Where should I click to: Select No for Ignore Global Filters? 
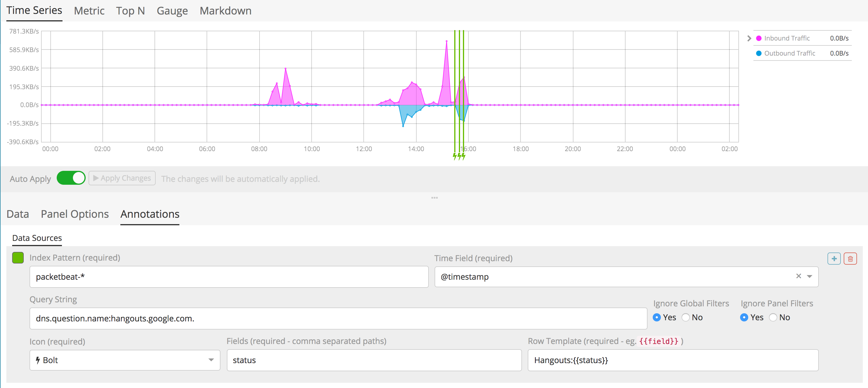point(686,317)
